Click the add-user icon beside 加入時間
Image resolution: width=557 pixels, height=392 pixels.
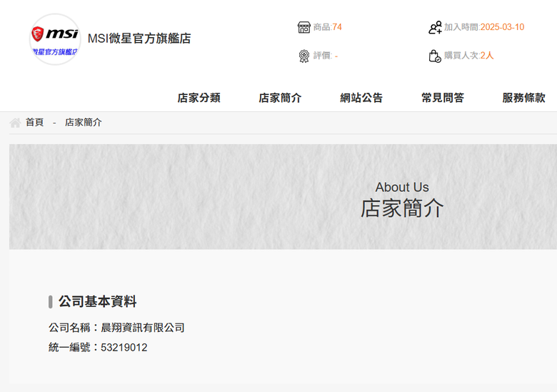click(435, 27)
